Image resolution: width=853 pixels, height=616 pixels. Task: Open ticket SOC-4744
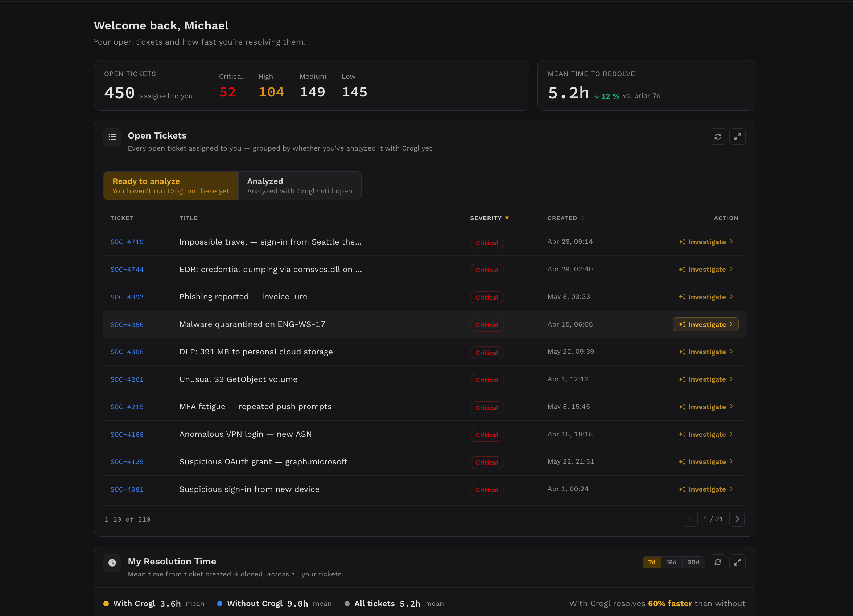click(127, 270)
